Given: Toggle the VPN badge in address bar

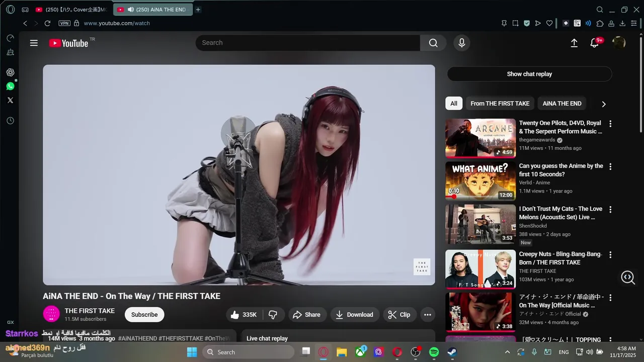Looking at the screenshot, I should 64,23.
